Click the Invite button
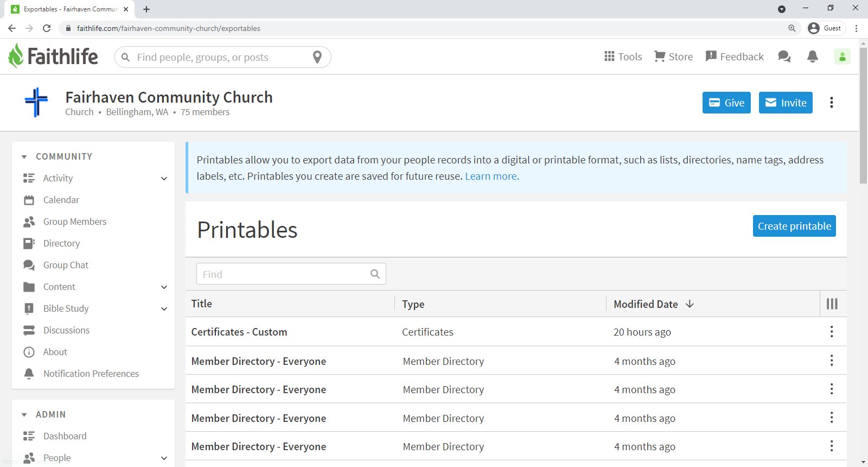The width and height of the screenshot is (868, 467). click(786, 103)
